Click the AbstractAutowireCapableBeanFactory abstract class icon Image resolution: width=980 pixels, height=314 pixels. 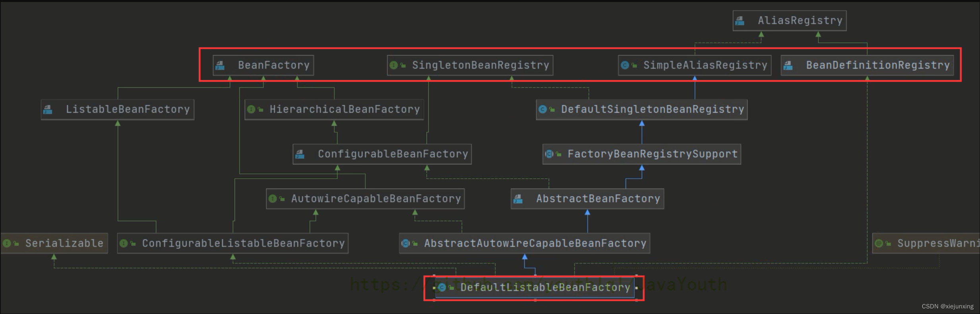406,243
